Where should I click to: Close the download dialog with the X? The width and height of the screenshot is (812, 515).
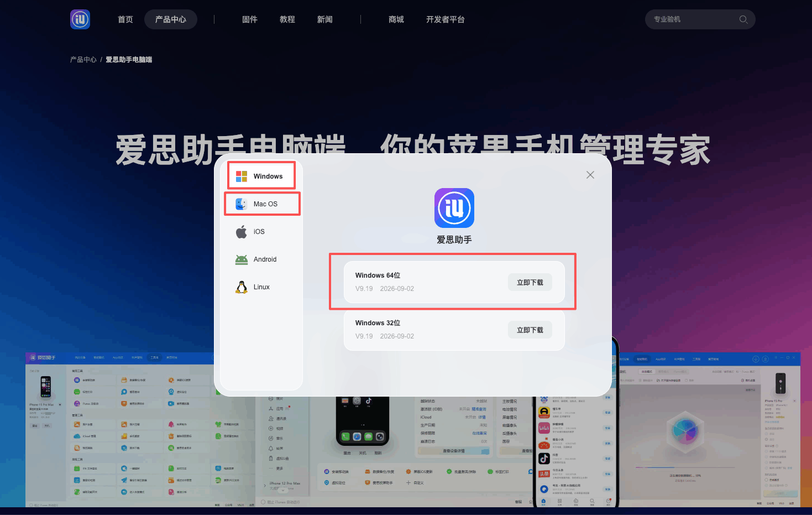coord(590,175)
